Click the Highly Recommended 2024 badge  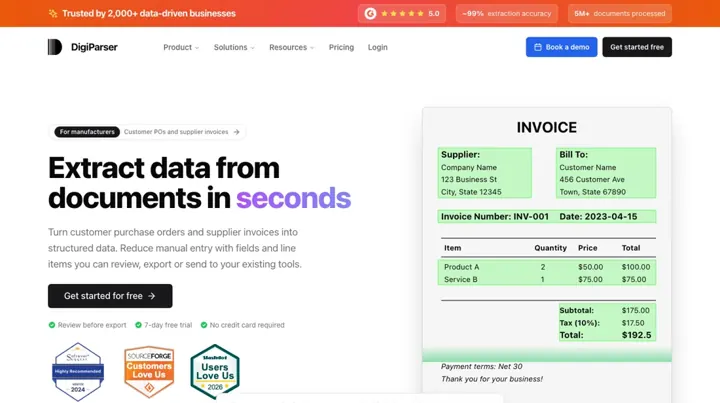[x=78, y=372]
